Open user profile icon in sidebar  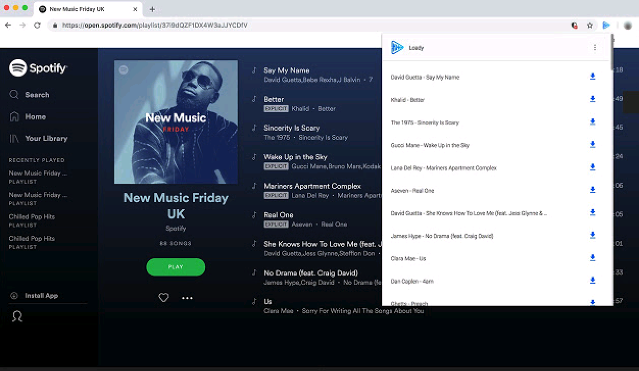[17, 316]
